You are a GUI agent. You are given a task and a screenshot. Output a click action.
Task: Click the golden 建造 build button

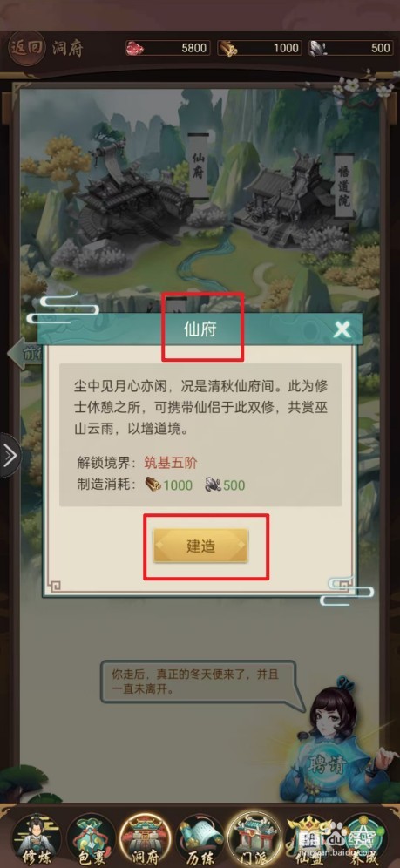coord(200,546)
